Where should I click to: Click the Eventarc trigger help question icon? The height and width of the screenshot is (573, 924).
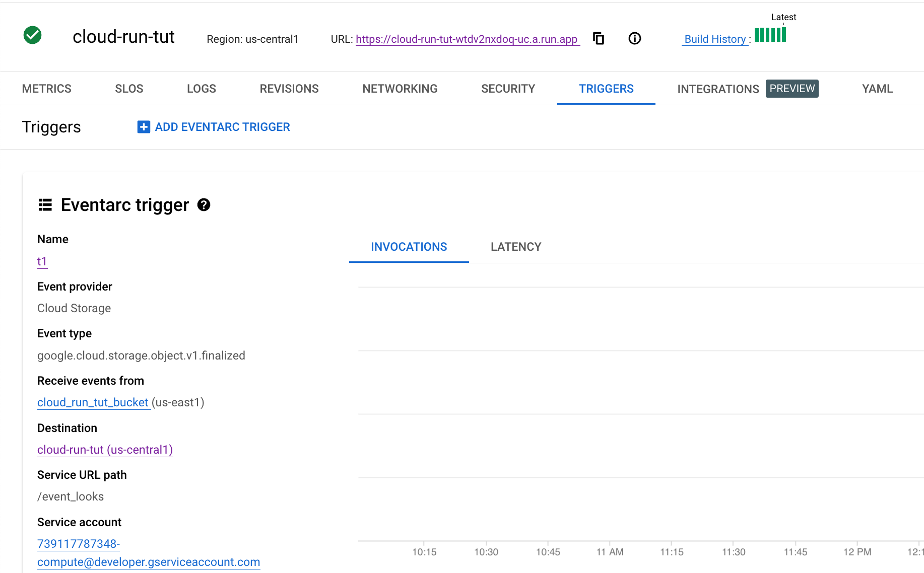(x=204, y=205)
